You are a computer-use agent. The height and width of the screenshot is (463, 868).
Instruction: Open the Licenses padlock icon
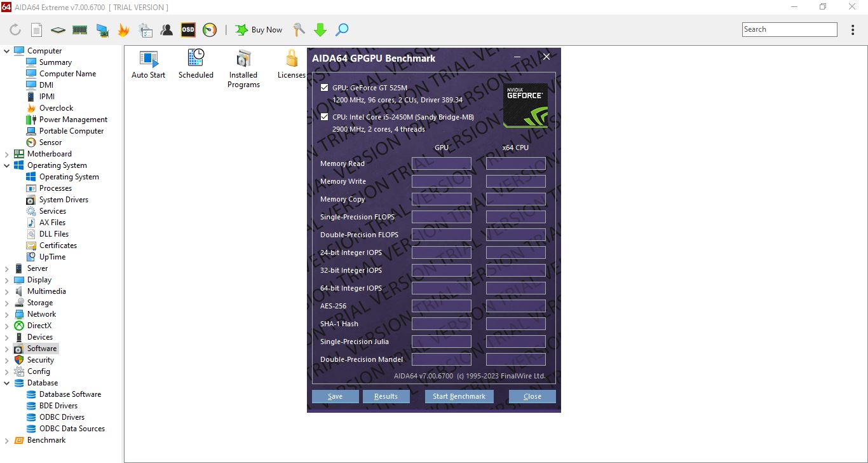pyautogui.click(x=292, y=64)
